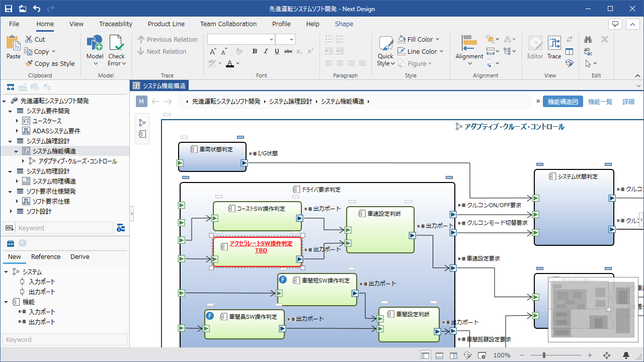The height and width of the screenshot is (362, 644).
Task: Click the layered highlight icon in View group
Action: tap(570, 63)
